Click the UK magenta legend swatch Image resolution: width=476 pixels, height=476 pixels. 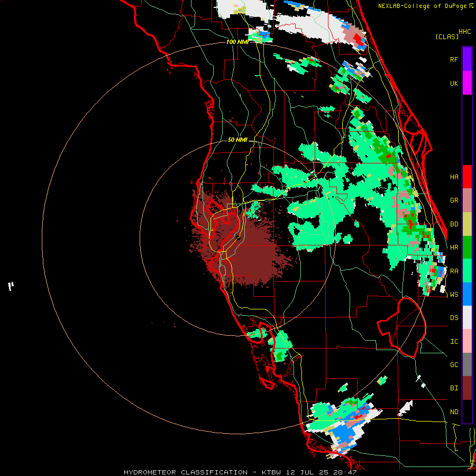467,83
